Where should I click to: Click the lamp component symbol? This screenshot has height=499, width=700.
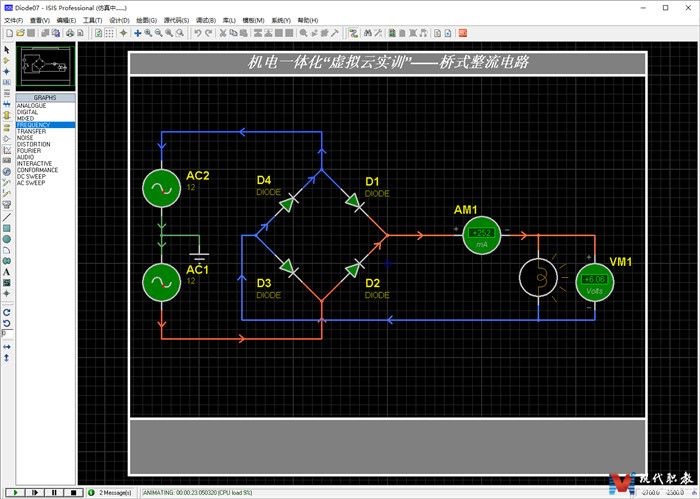point(538,278)
